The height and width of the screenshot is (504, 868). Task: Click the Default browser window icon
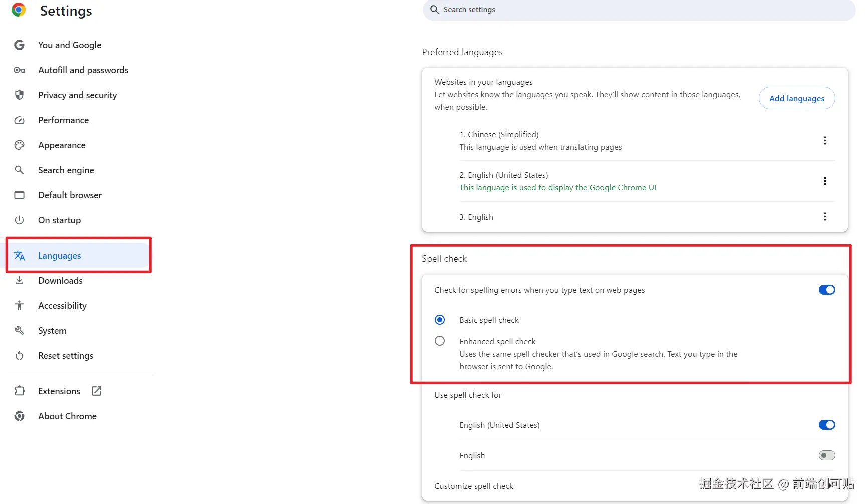(x=19, y=195)
